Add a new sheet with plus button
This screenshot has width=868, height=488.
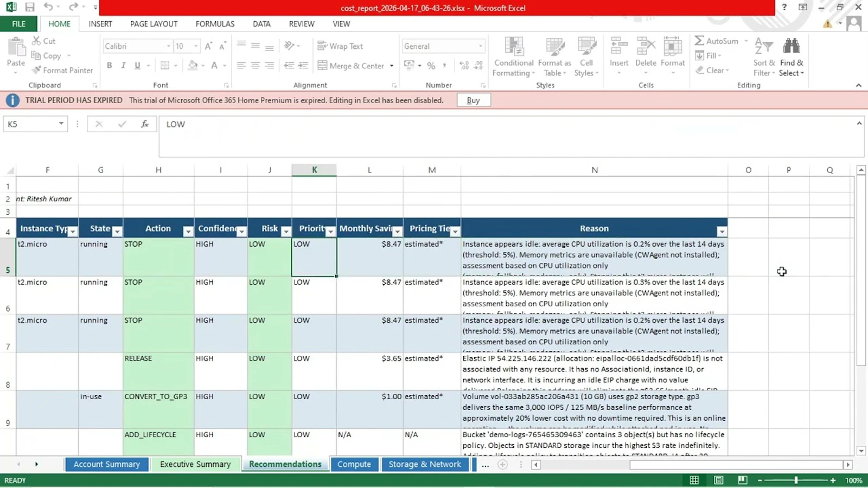click(503, 465)
